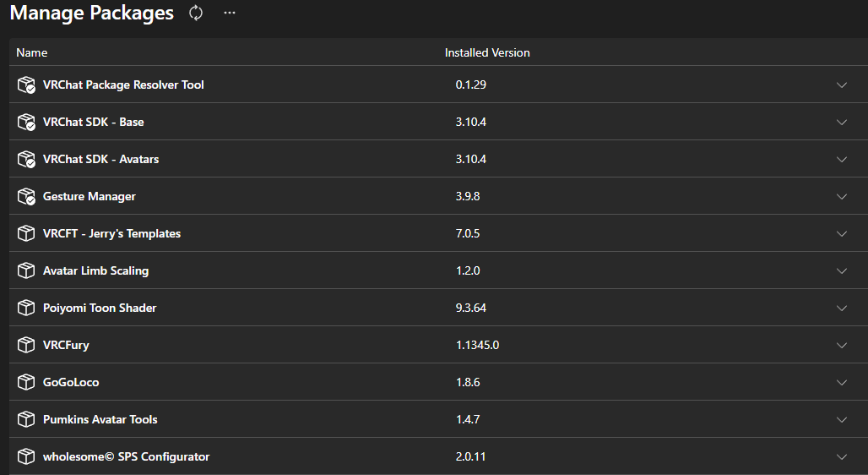This screenshot has width=868, height=475.
Task: Select the Gesture Manager package row
Action: tap(438, 196)
